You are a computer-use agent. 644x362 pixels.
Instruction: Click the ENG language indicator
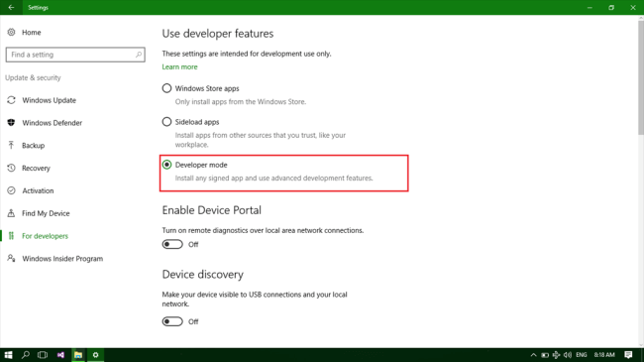582,355
